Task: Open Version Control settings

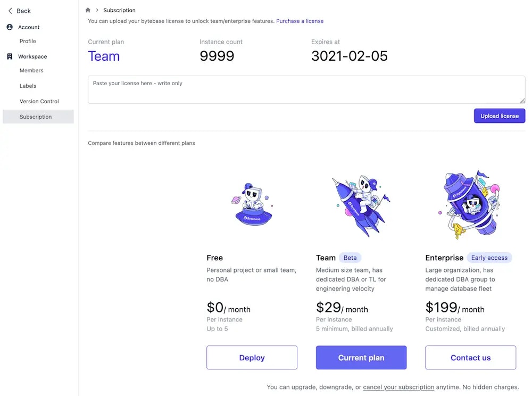Action: coord(39,101)
